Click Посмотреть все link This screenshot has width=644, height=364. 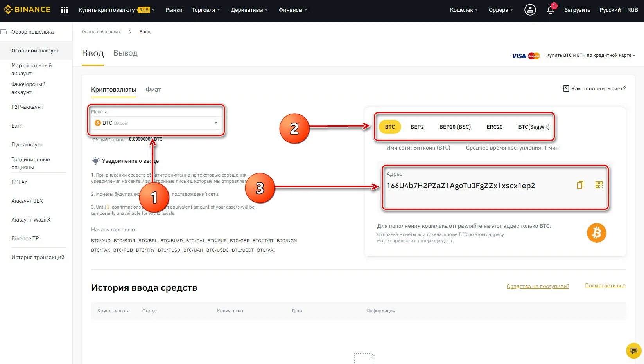605,285
